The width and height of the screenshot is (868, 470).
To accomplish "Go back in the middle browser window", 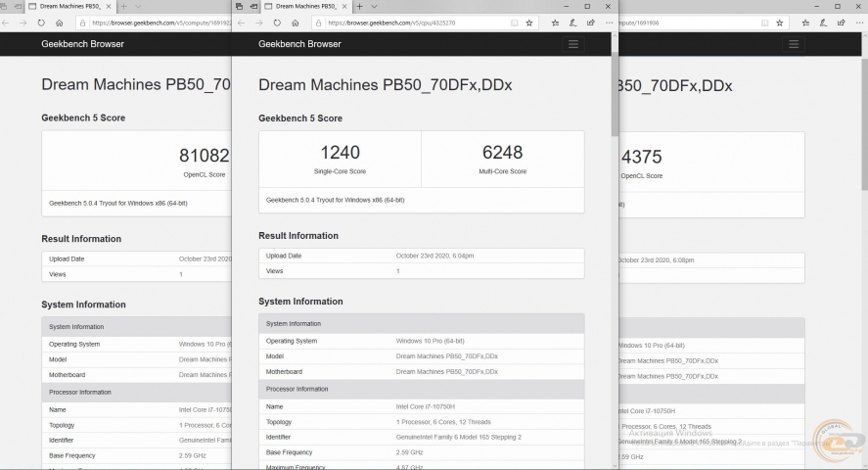I will pos(242,23).
